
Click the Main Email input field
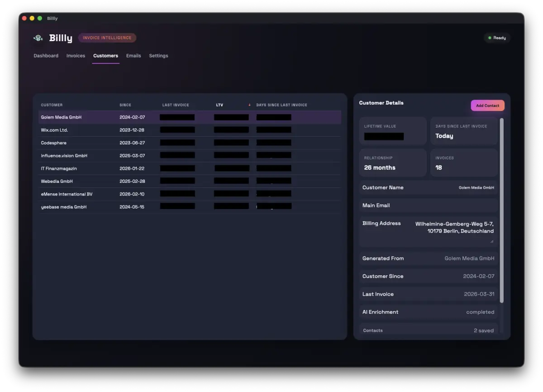(428, 205)
